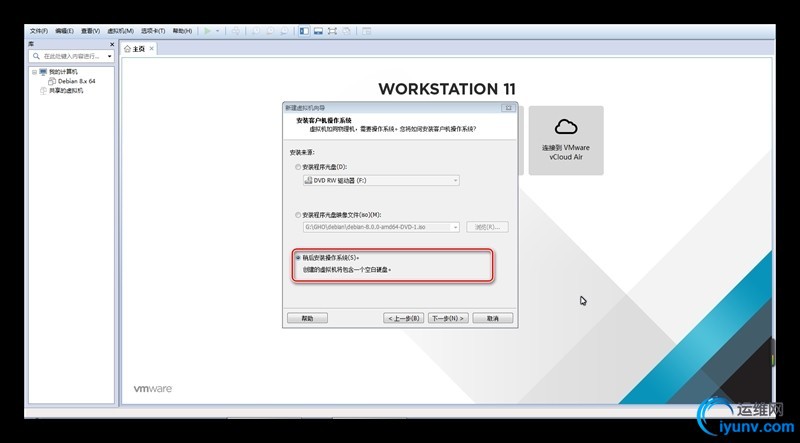Click the 连接到 VMware vCloud Air tile
The width and height of the screenshot is (800, 443).
click(x=566, y=140)
